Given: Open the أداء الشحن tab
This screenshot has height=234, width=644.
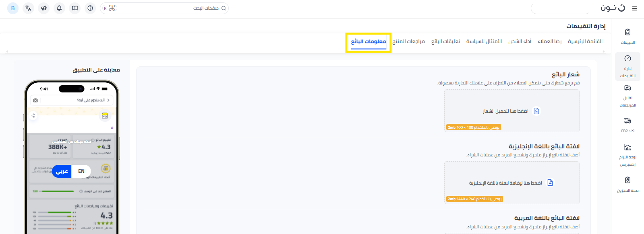Looking at the screenshot, I should 520,41.
